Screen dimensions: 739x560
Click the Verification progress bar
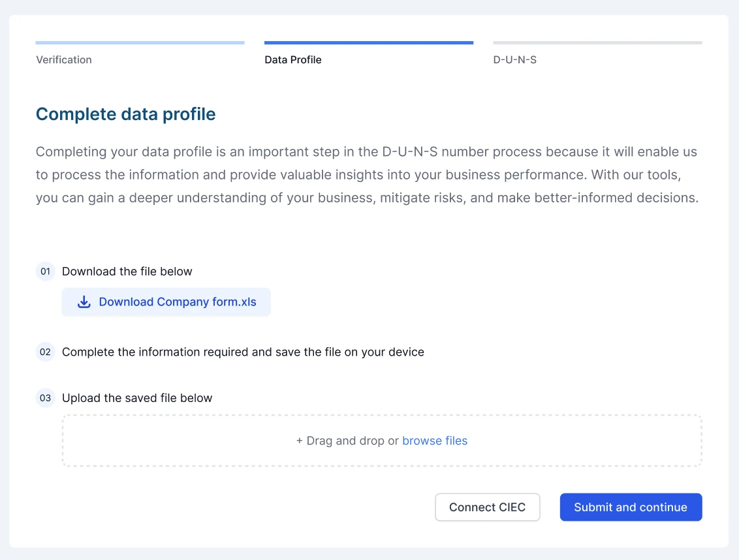140,43
